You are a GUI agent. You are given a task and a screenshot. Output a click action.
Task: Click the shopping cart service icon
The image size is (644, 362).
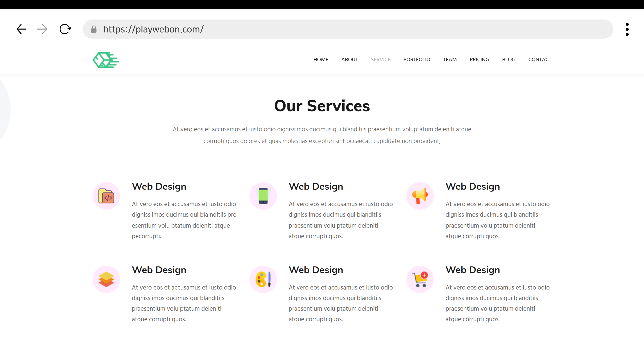pyautogui.click(x=420, y=279)
